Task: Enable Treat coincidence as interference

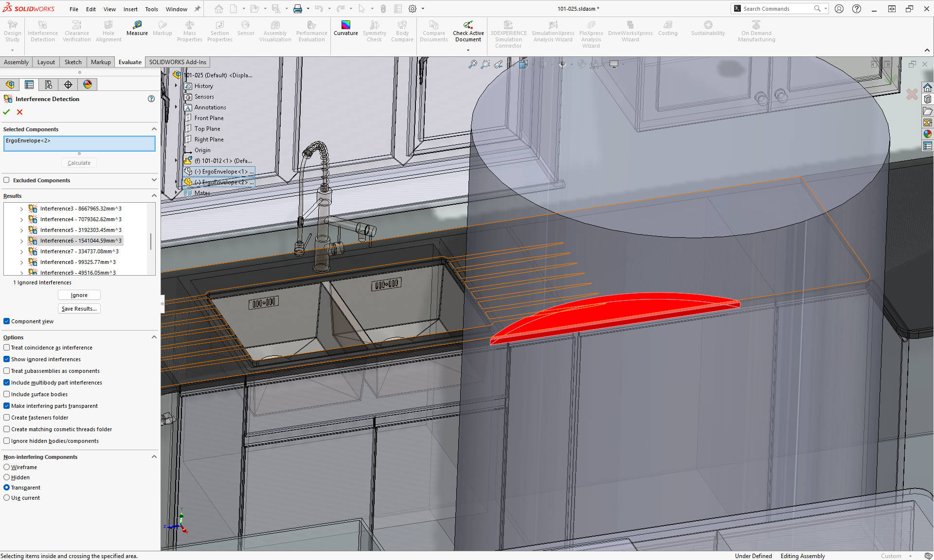Action: pos(6,347)
